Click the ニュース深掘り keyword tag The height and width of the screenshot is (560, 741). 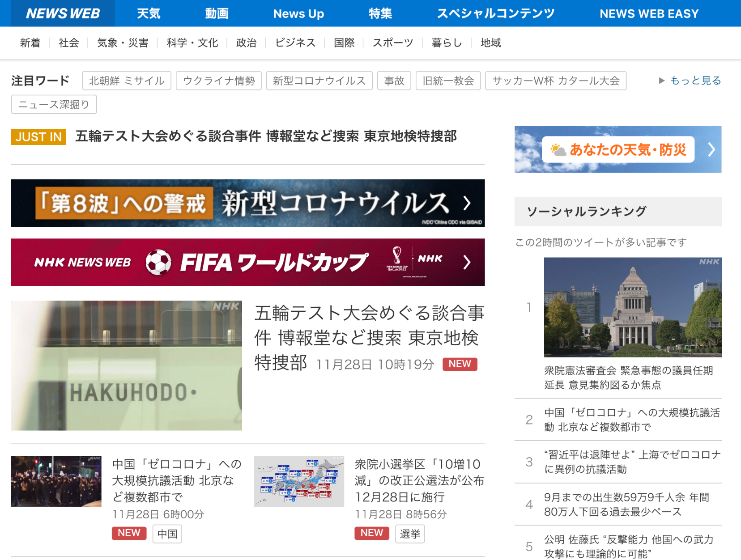pyautogui.click(x=54, y=105)
